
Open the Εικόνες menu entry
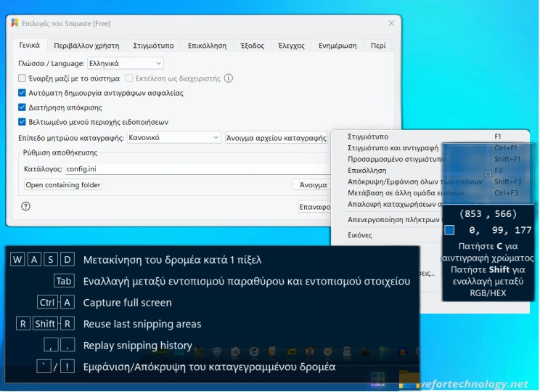click(x=359, y=235)
